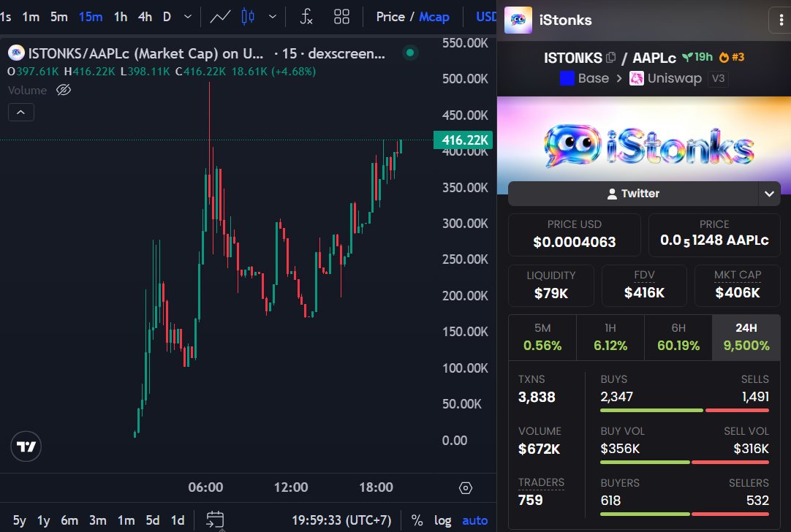Click the buyers versus sellers ratio bar
This screenshot has width=791, height=532.
point(684,514)
